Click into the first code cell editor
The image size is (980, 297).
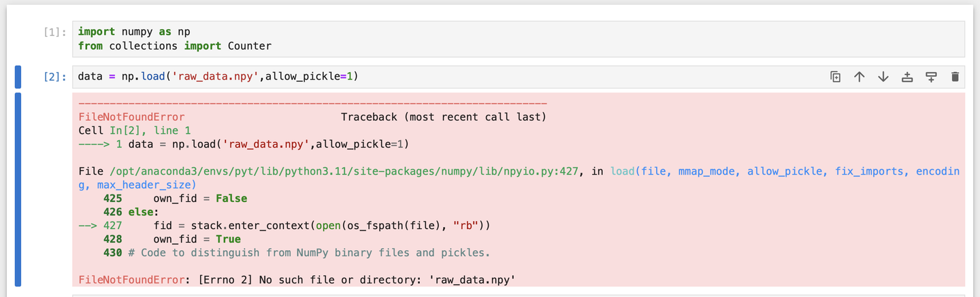(x=476, y=39)
